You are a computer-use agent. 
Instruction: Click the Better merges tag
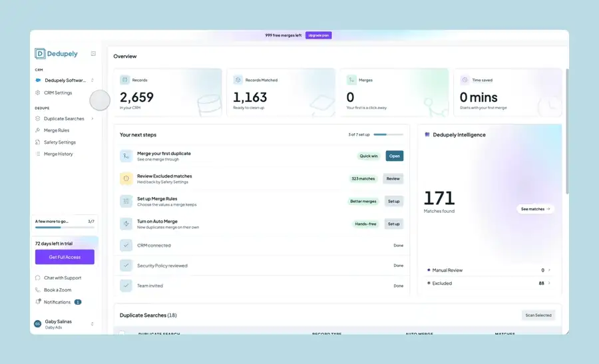click(x=363, y=201)
